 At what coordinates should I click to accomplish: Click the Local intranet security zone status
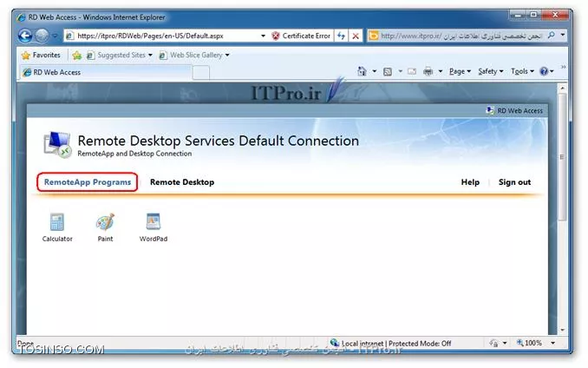tap(390, 343)
